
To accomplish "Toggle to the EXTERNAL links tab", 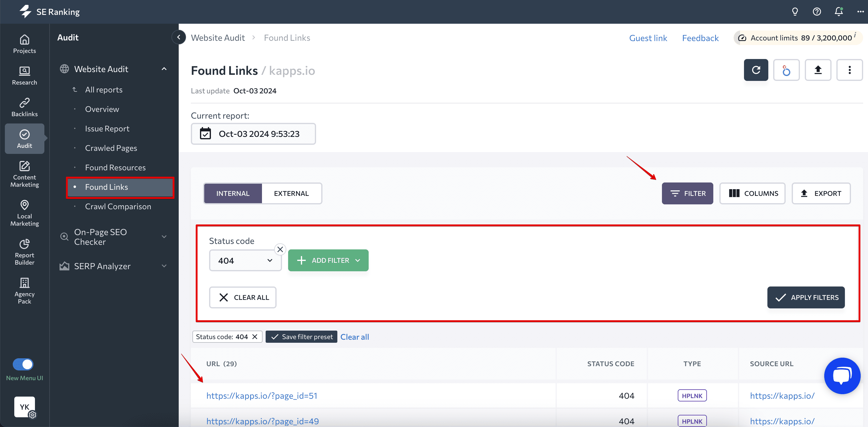I will [291, 193].
